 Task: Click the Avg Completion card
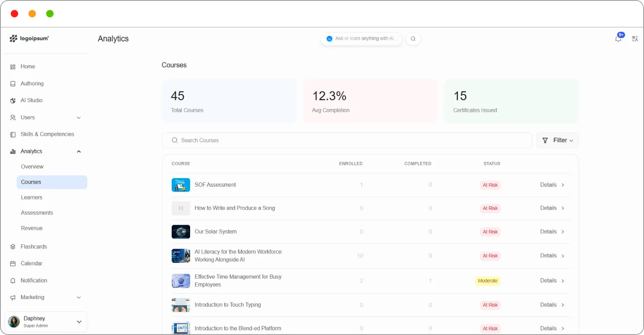(370, 101)
